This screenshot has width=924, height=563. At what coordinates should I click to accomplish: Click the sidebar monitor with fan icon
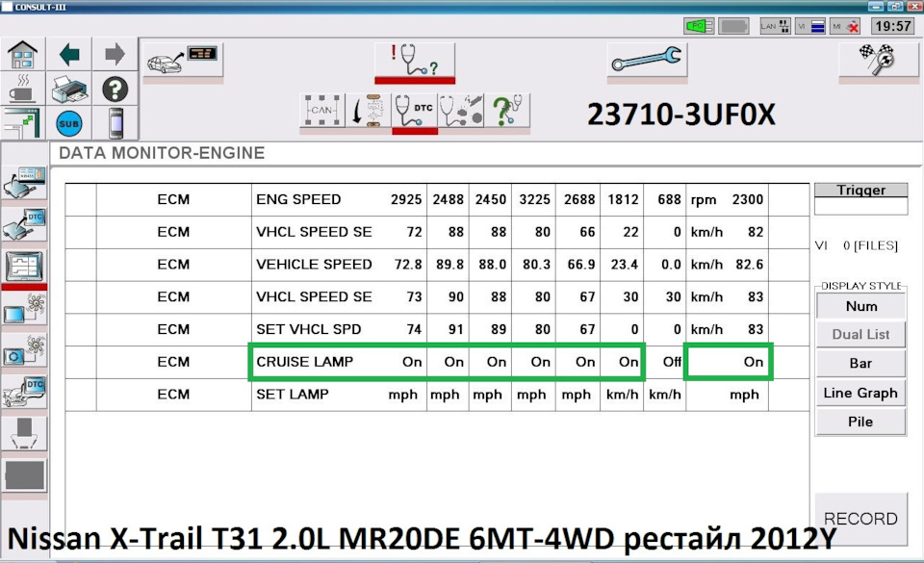(24, 309)
